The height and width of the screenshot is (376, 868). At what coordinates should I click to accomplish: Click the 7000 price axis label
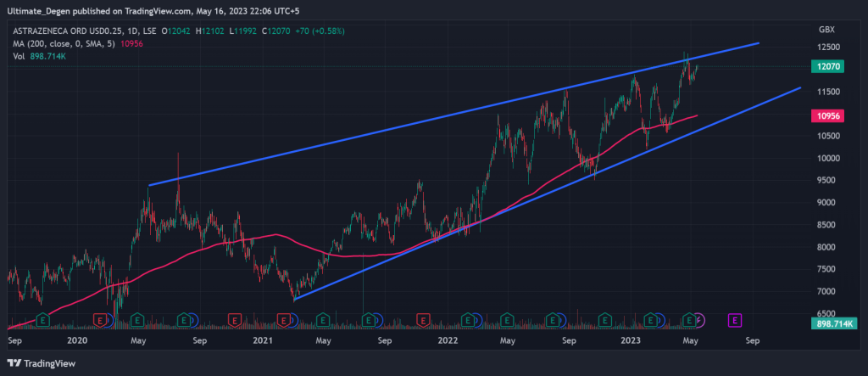[826, 291]
